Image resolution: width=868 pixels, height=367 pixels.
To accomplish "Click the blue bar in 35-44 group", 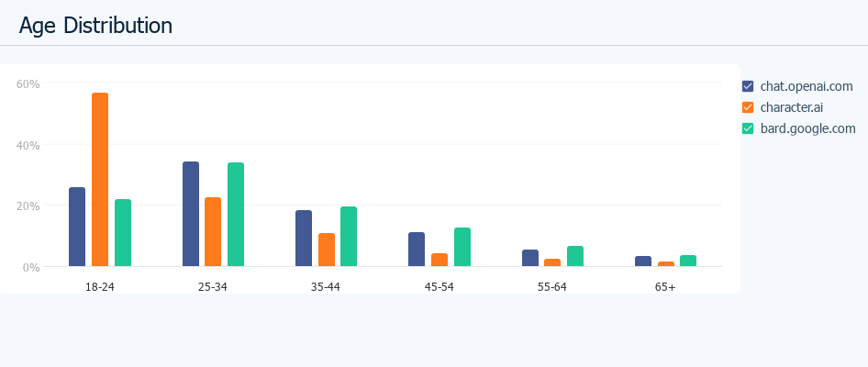I will coord(304,239).
